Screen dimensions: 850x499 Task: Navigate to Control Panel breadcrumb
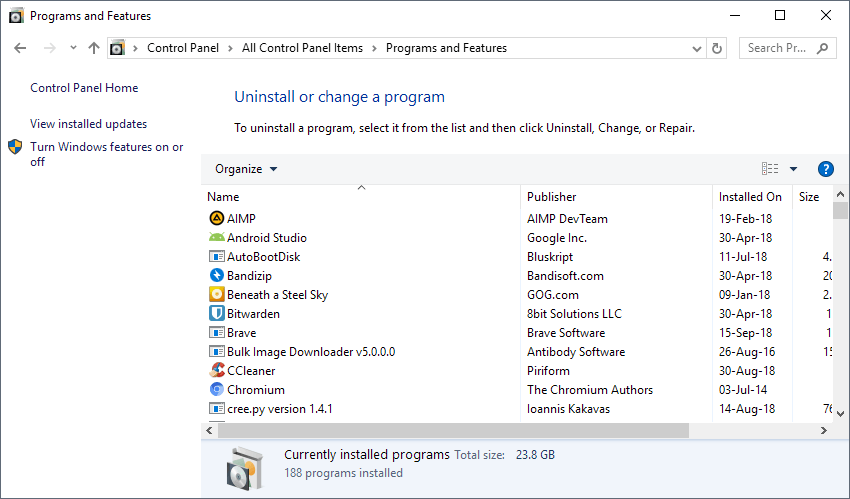(x=183, y=48)
